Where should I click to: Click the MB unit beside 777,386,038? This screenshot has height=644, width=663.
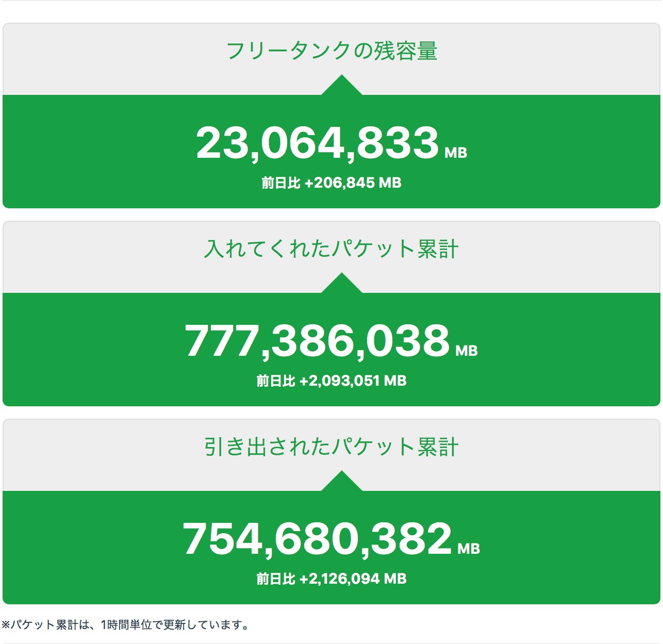click(x=467, y=351)
